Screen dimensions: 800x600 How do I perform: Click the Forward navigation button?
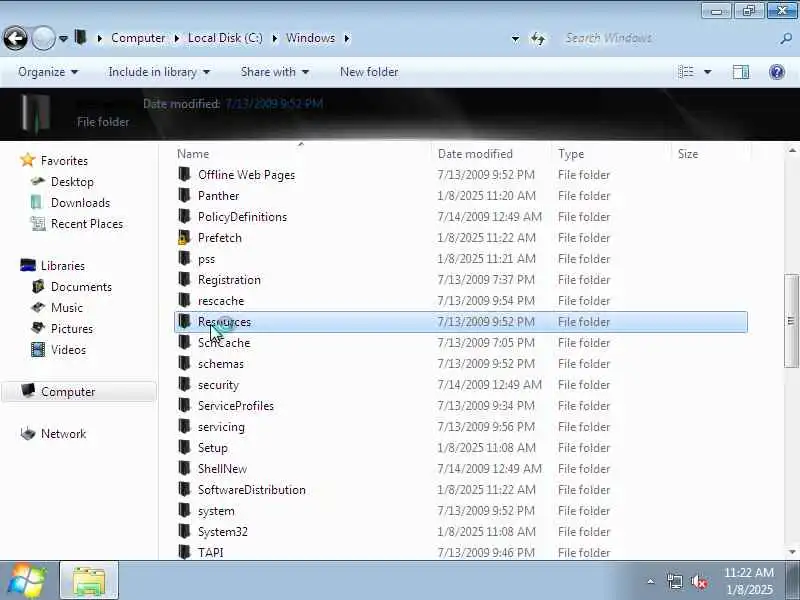[43, 38]
